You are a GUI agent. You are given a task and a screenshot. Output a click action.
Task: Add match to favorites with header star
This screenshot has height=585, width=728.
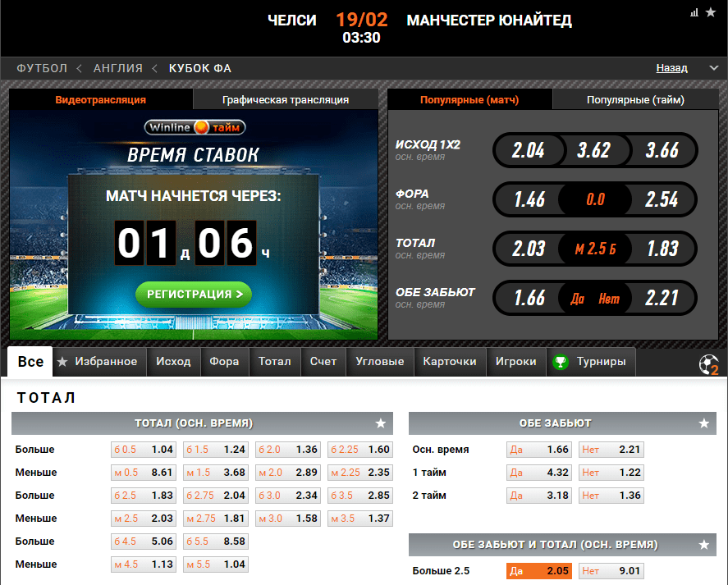(x=711, y=12)
